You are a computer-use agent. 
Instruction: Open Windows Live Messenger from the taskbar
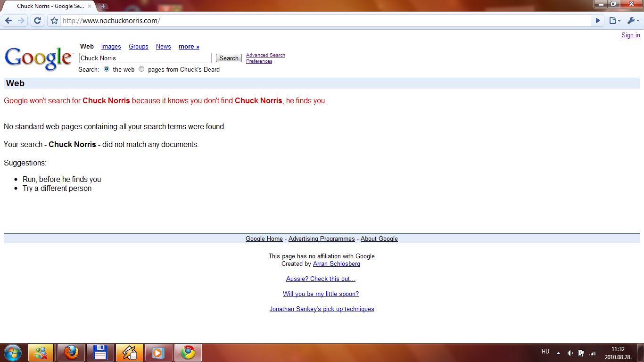pyautogui.click(x=41, y=353)
